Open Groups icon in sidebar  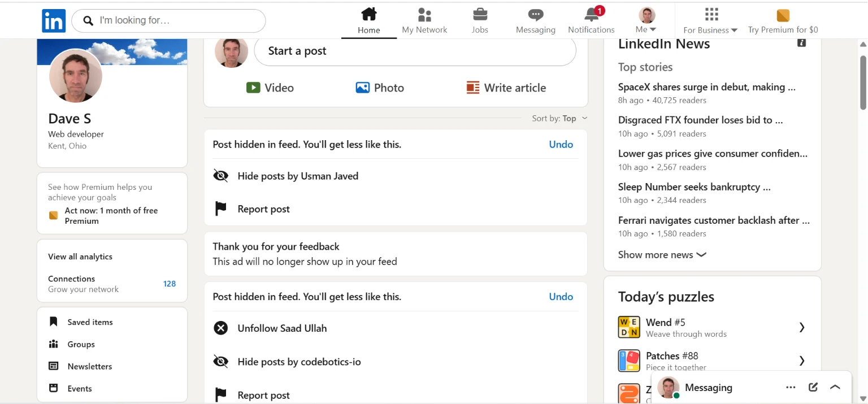(54, 344)
